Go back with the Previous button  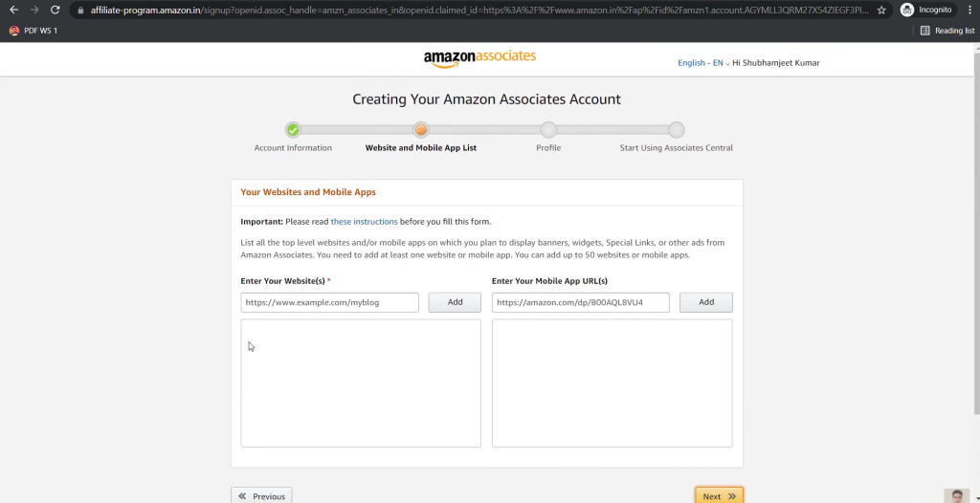tap(261, 496)
